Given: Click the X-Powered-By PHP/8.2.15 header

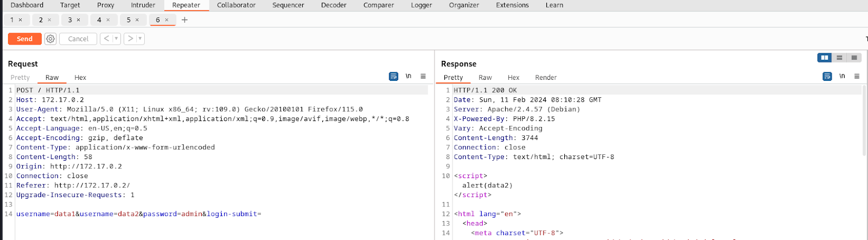Looking at the screenshot, I should tap(505, 119).
